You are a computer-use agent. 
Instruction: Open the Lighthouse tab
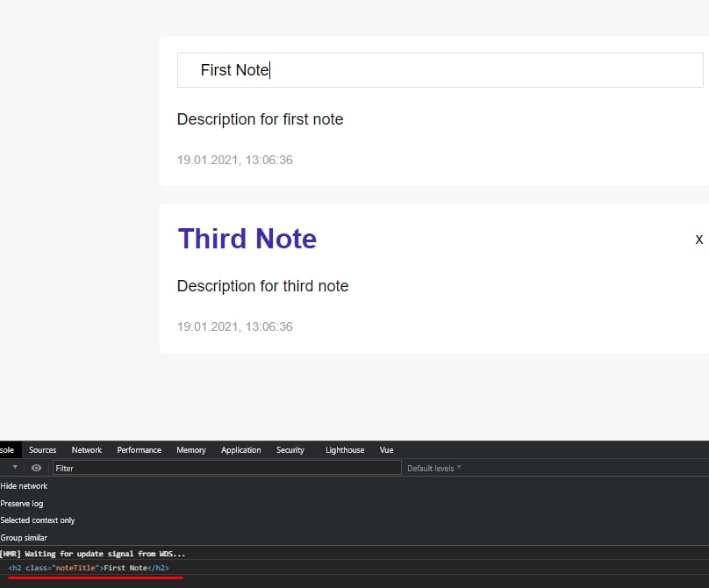point(345,450)
